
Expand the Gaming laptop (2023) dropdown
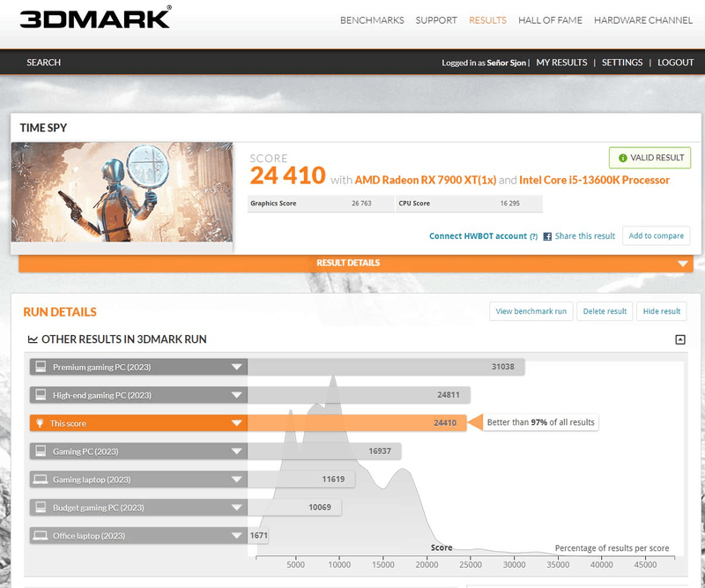point(236,480)
